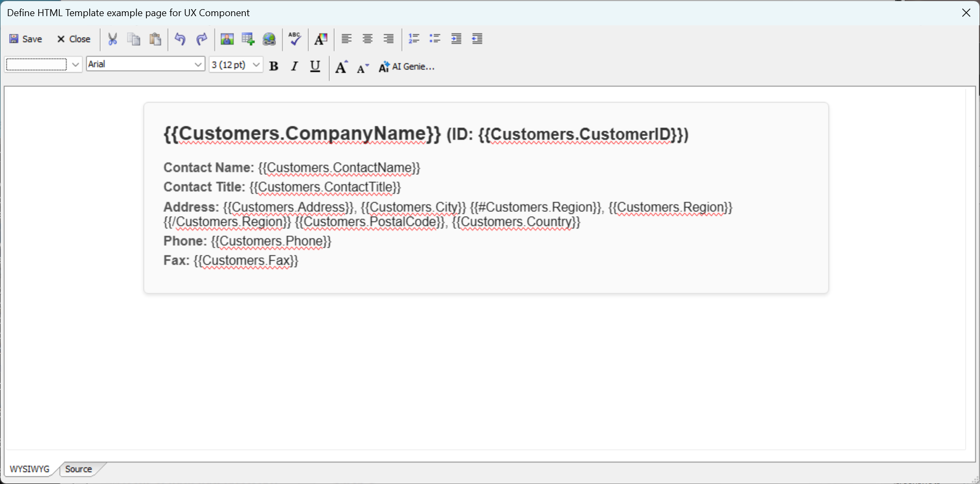Image resolution: width=980 pixels, height=484 pixels.
Task: Click the Contact Title: label
Action: [204, 187]
